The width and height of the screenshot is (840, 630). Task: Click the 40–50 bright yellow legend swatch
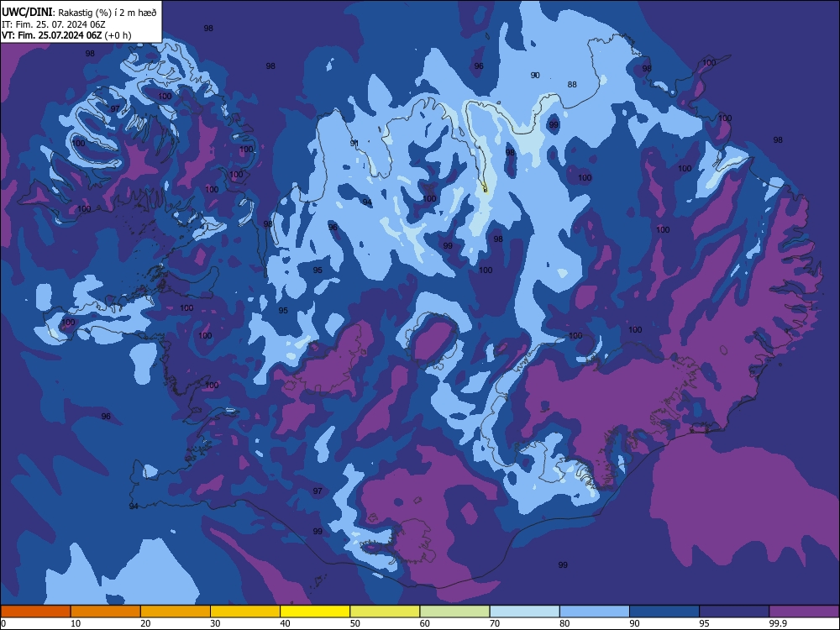315,612
